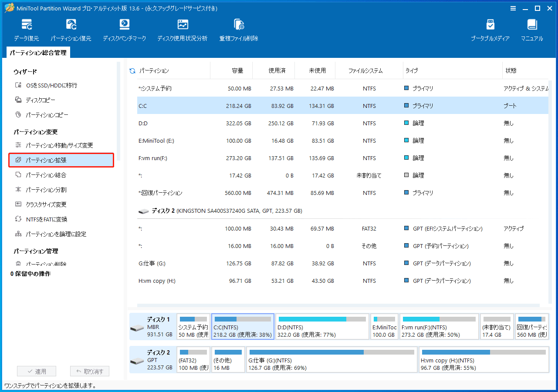Open ディスク使用状況分析
This screenshot has height=392, width=558.
[182, 30]
